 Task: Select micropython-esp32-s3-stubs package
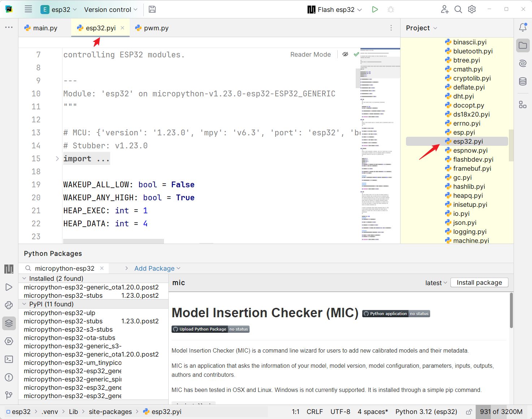tap(68, 329)
